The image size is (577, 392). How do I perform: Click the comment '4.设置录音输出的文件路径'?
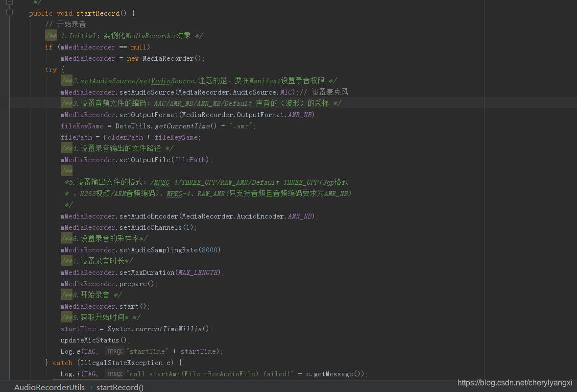[x=117, y=148]
